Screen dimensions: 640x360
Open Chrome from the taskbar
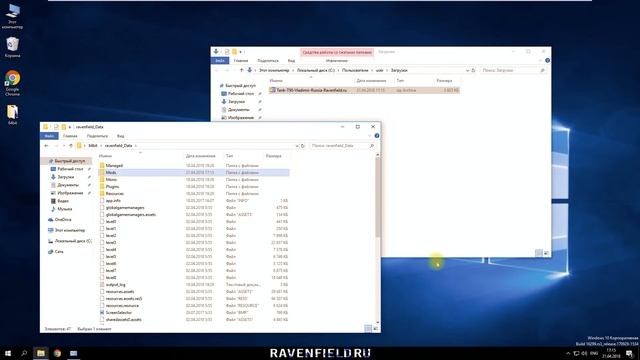pyautogui.click(x=57, y=353)
